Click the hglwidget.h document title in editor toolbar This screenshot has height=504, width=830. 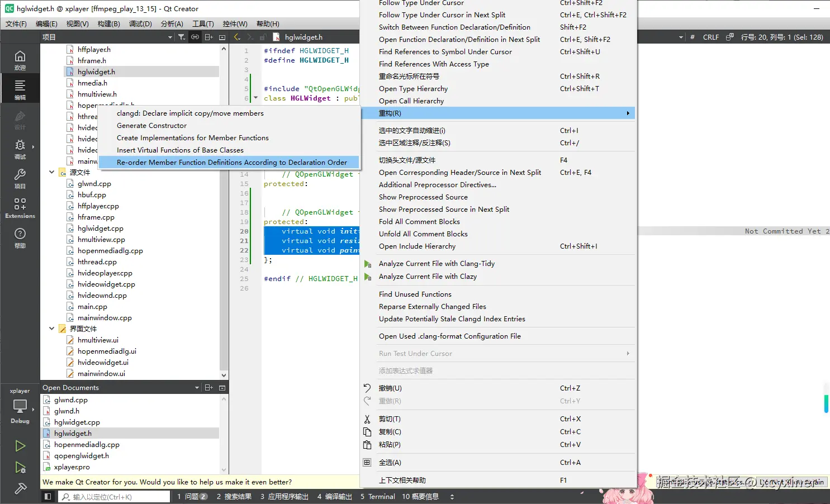pyautogui.click(x=303, y=37)
